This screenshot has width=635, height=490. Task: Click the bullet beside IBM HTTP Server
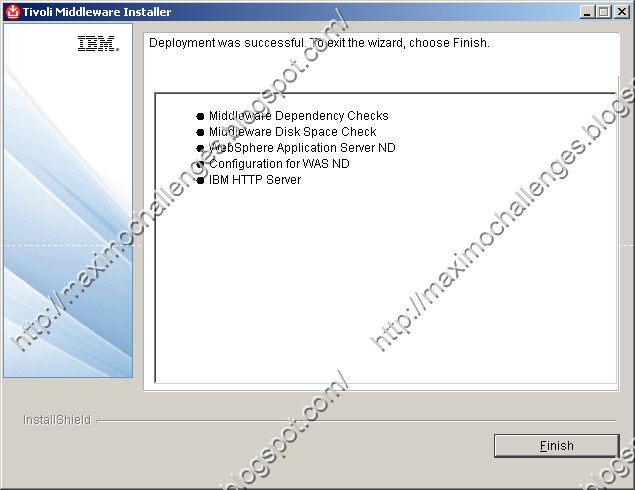(x=200, y=181)
